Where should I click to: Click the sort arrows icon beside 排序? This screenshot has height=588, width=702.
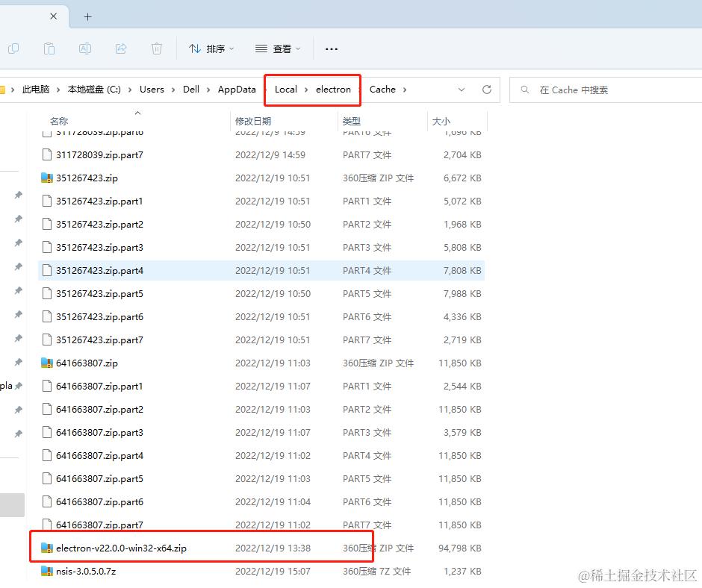click(195, 49)
